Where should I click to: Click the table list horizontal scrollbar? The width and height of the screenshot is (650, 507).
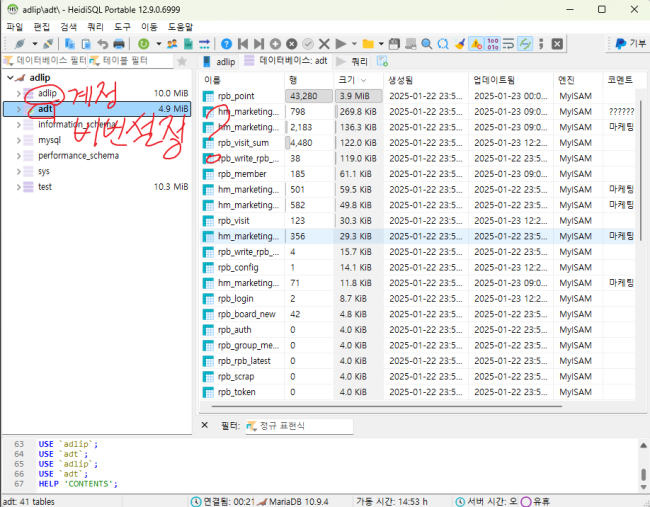point(387,406)
